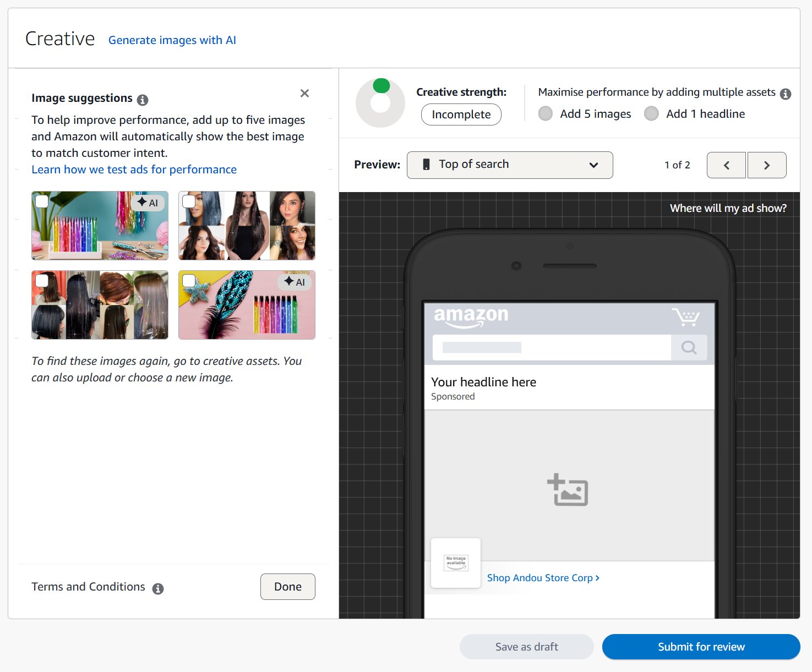
Task: Click the Image suggestions info icon
Action: [143, 100]
